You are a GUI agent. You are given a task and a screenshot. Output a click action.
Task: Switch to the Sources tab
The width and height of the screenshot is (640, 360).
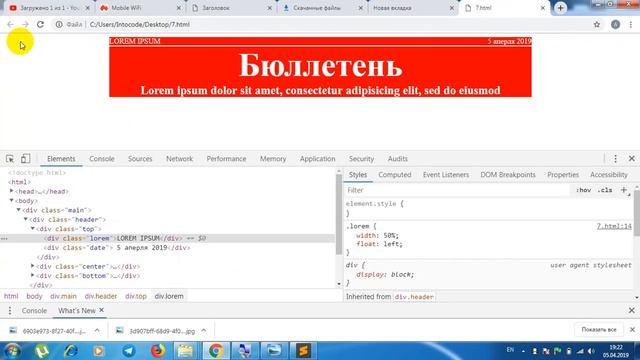point(140,159)
